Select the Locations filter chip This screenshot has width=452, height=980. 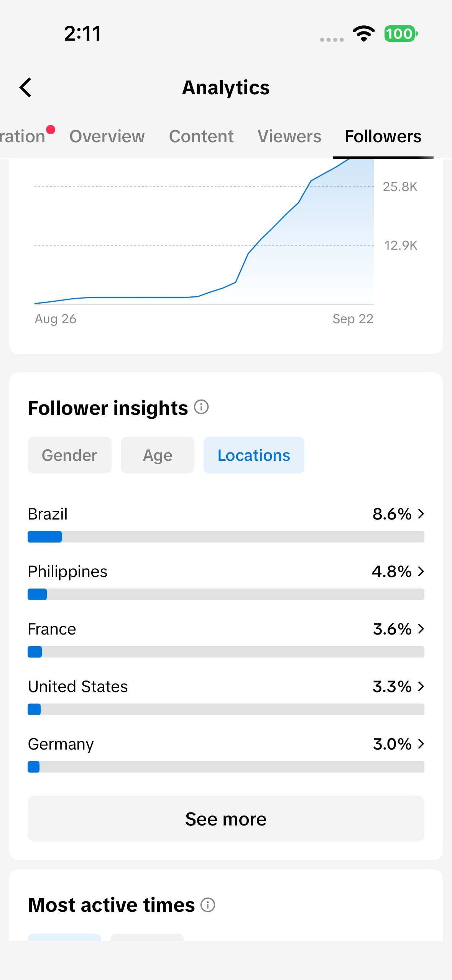(x=254, y=455)
